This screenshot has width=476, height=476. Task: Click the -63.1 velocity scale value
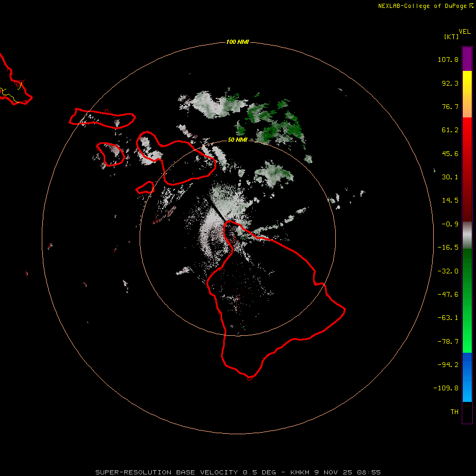[x=448, y=318]
